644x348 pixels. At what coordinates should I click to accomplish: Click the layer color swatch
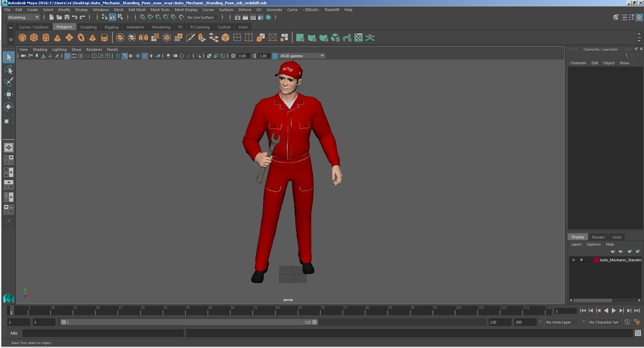pyautogui.click(x=596, y=260)
